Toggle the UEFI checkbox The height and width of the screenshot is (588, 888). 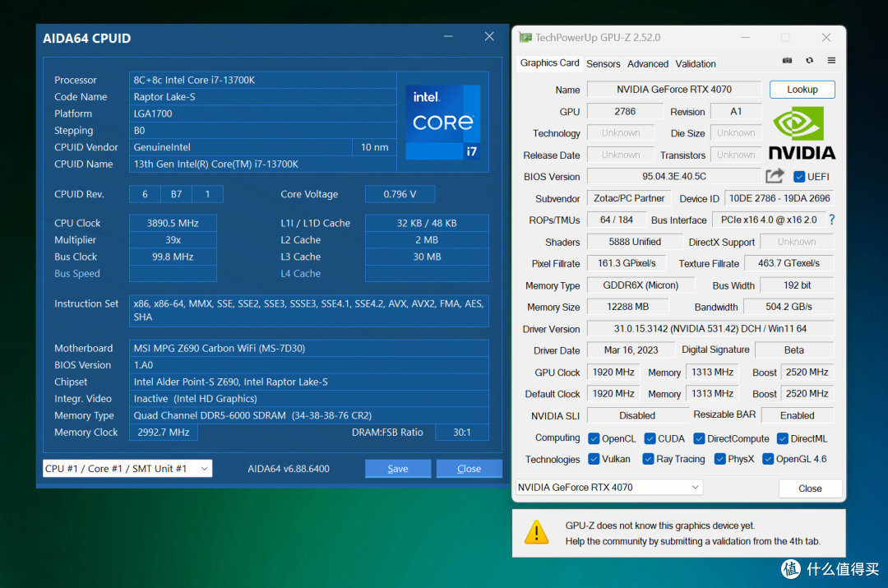(799, 177)
